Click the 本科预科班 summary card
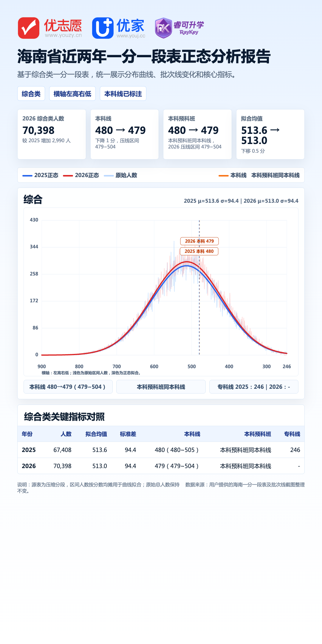This screenshot has height=644, width=322. point(197,134)
